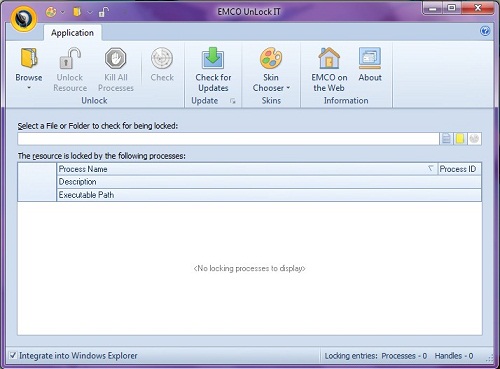Close the EMCO UnLock IT window
This screenshot has height=369, width=500.
tap(478, 8)
